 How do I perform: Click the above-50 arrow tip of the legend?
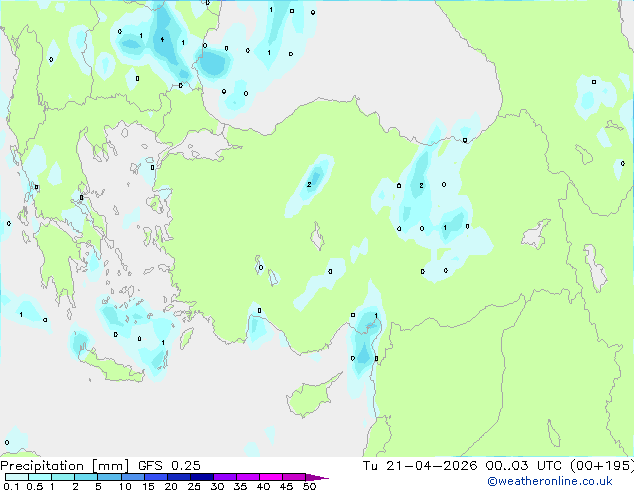(317, 477)
